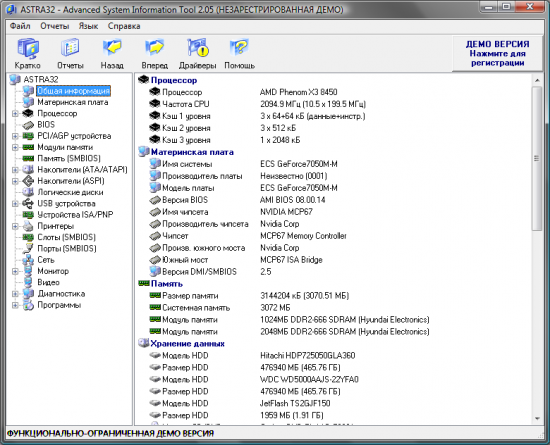Click the WDC WD5000AAJS-22YFA0 HDD model
This screenshot has height=445, width=550.
tap(309, 379)
